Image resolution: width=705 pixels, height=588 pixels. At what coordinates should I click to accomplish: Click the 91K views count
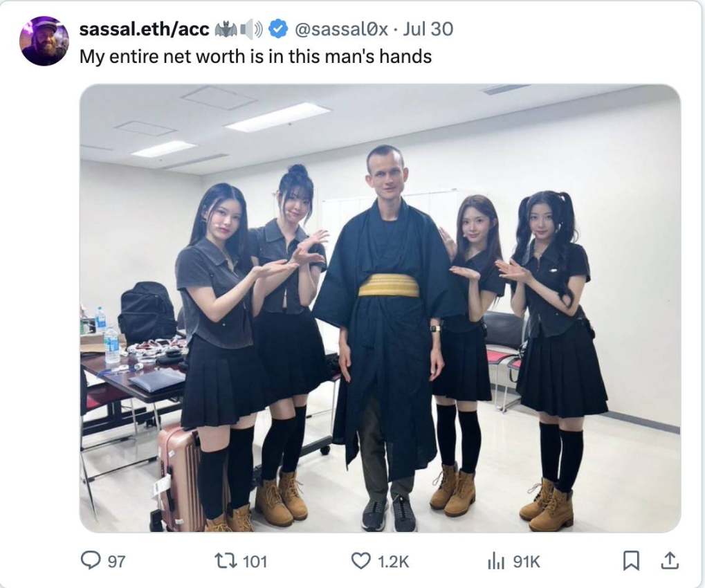tap(527, 562)
